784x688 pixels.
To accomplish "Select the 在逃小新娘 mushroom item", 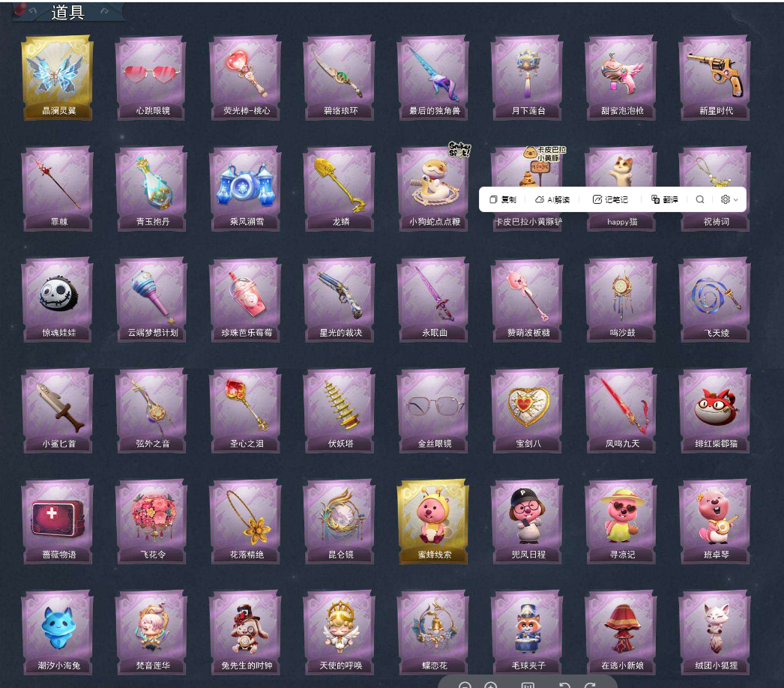I will pos(621,633).
